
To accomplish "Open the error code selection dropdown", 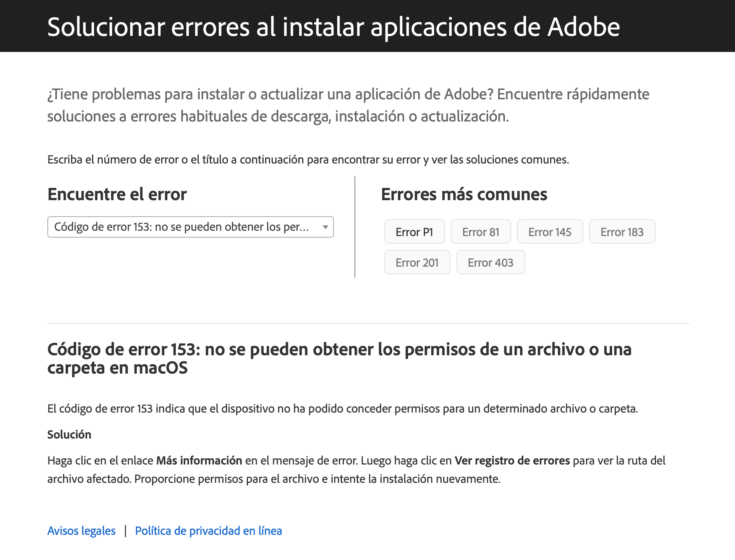I will coord(190,227).
